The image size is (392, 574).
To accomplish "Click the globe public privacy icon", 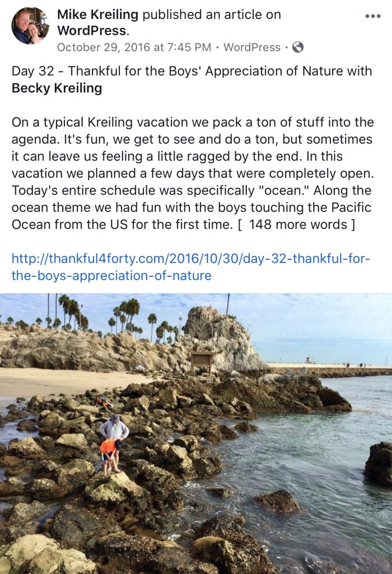I will tap(298, 48).
